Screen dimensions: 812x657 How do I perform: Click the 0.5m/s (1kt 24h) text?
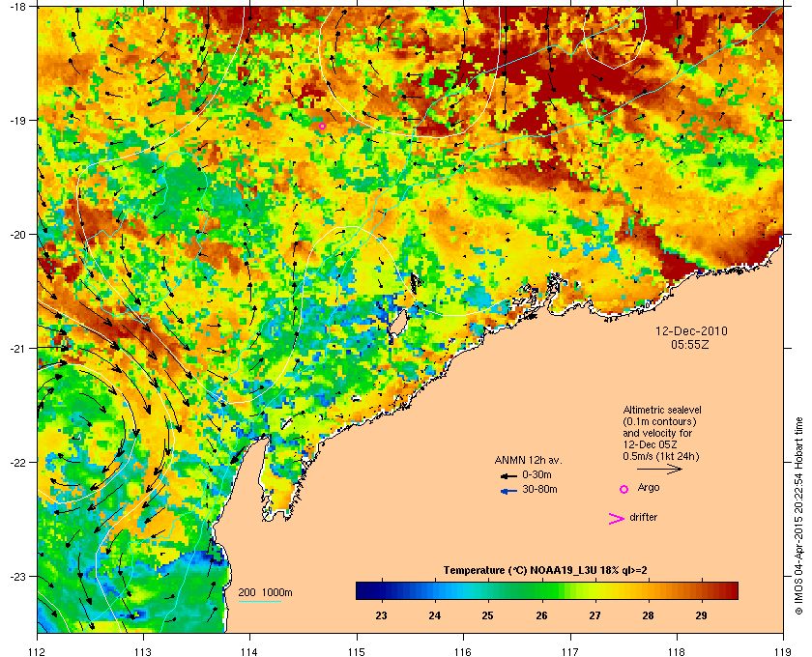(661, 457)
